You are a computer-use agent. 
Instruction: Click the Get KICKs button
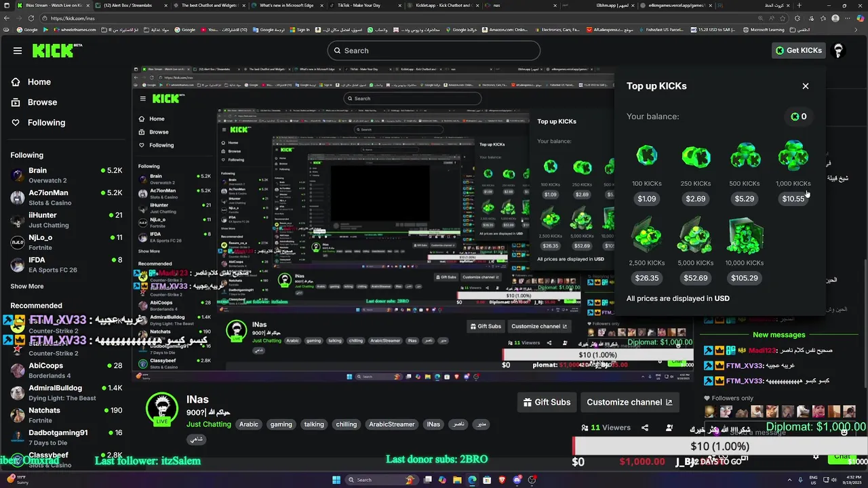[799, 50]
